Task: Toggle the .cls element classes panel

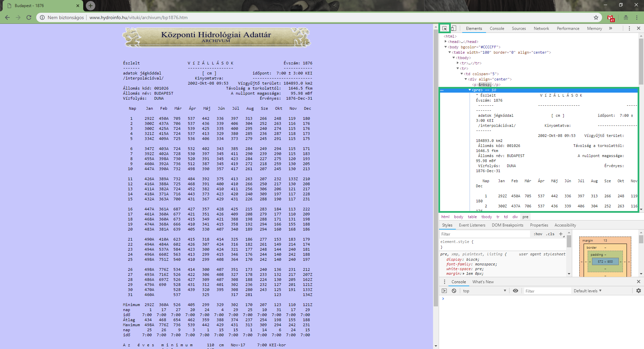Action: tap(550, 234)
